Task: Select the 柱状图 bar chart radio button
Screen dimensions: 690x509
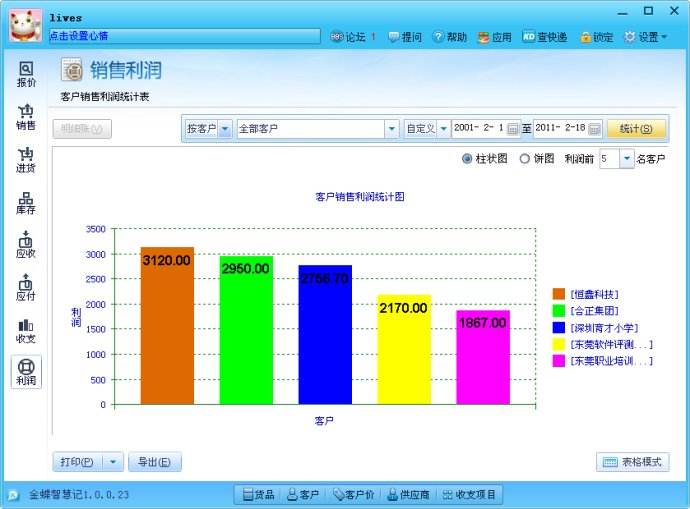Action: 467,158
